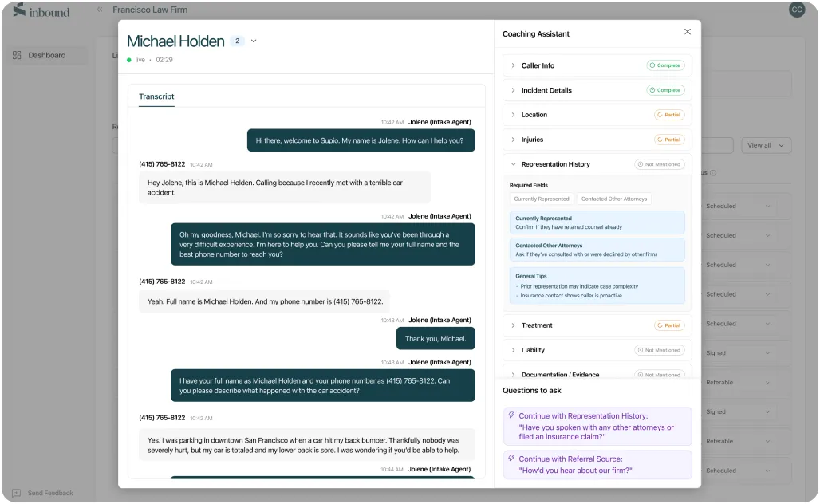Expand Injuries section

pos(513,140)
